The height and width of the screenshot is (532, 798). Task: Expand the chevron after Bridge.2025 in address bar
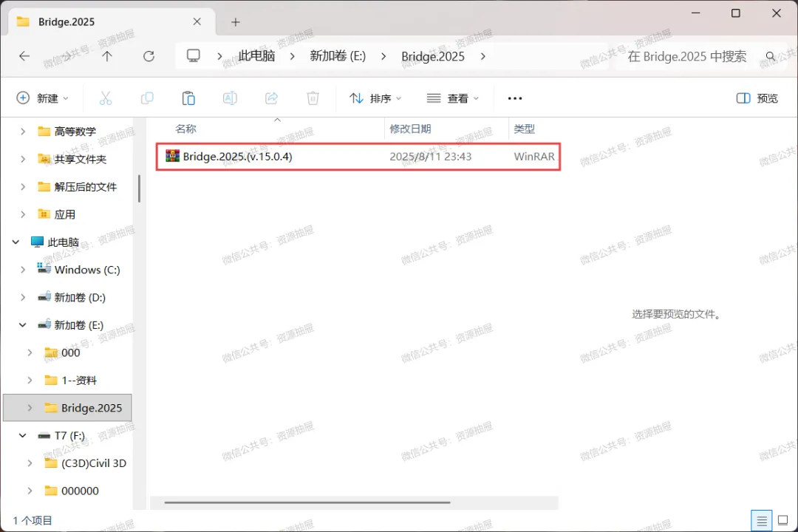(x=482, y=56)
